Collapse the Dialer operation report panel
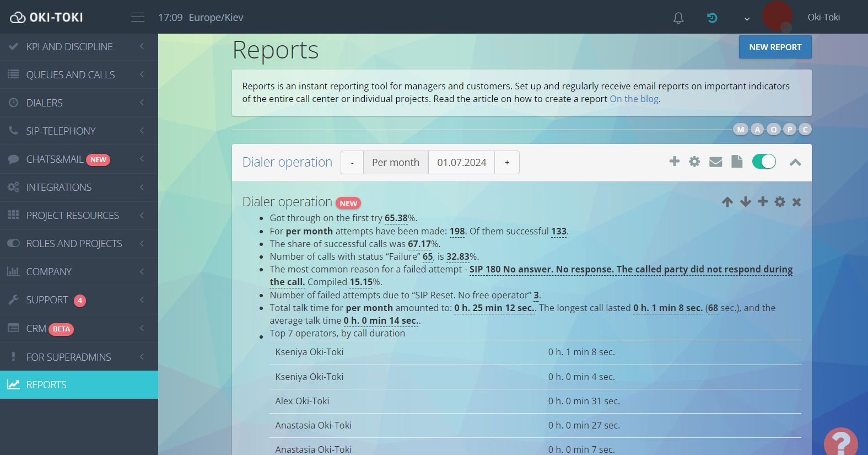Screen dimensions: 868x455 tap(795, 162)
